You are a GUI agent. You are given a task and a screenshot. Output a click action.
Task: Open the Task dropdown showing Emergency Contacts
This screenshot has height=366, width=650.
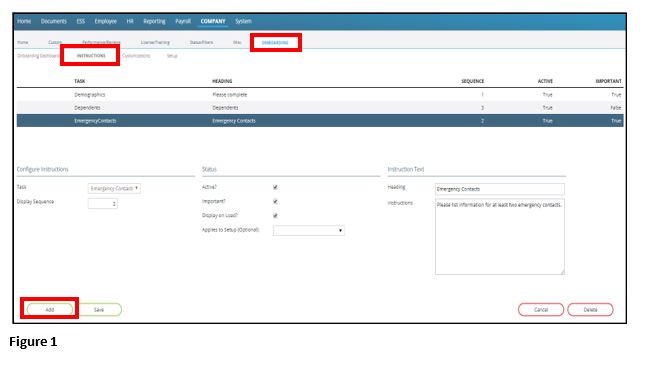114,188
